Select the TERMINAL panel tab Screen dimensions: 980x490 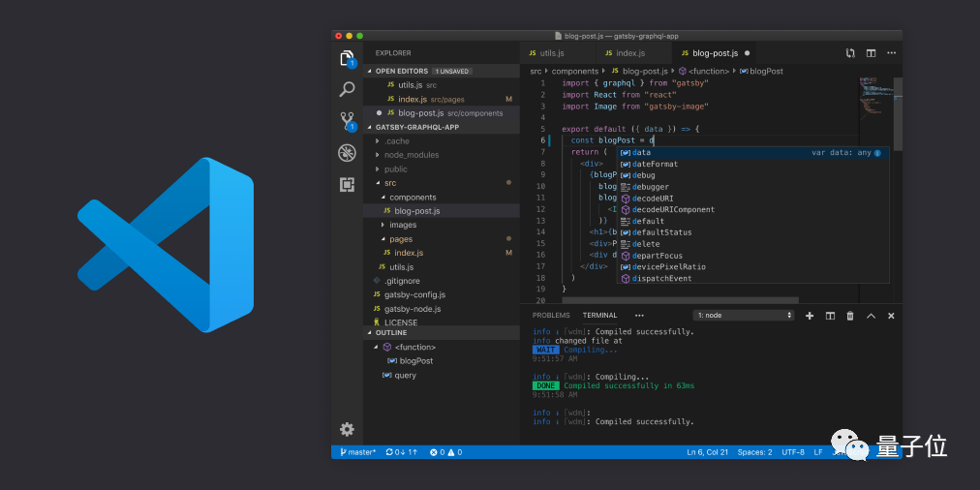click(x=600, y=316)
